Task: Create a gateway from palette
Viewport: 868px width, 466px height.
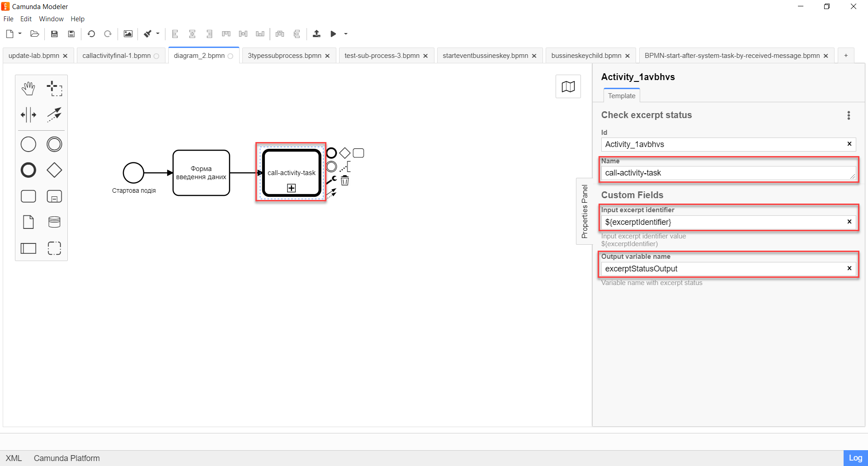Action: pos(54,171)
